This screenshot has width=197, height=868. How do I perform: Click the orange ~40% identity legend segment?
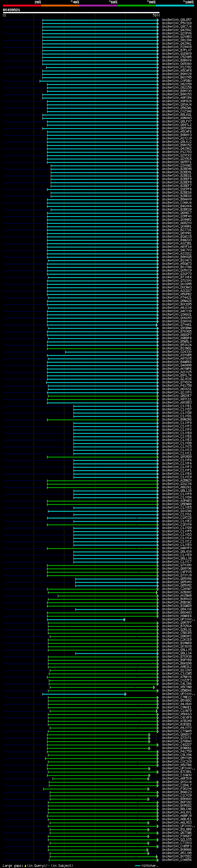tap(60, 6)
